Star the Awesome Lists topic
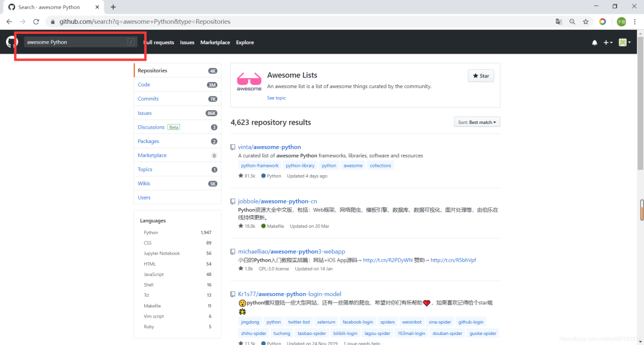Viewport: 644px width, 345px height. tap(481, 76)
